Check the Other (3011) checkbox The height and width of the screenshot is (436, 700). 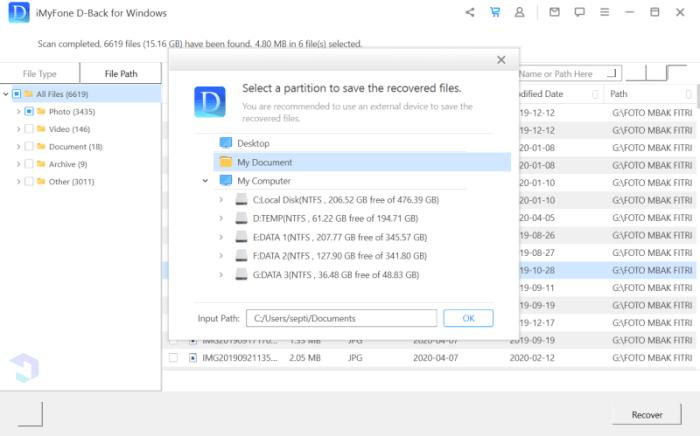click(29, 181)
